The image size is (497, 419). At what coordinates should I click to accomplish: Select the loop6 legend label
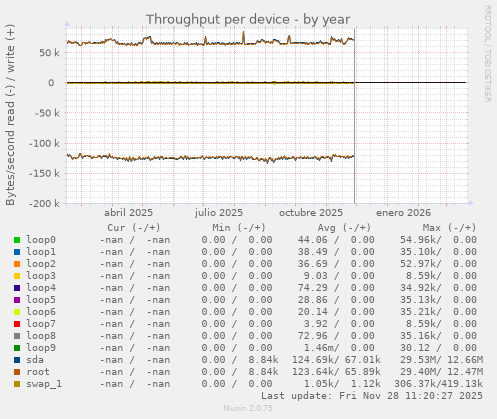pyautogui.click(x=41, y=312)
